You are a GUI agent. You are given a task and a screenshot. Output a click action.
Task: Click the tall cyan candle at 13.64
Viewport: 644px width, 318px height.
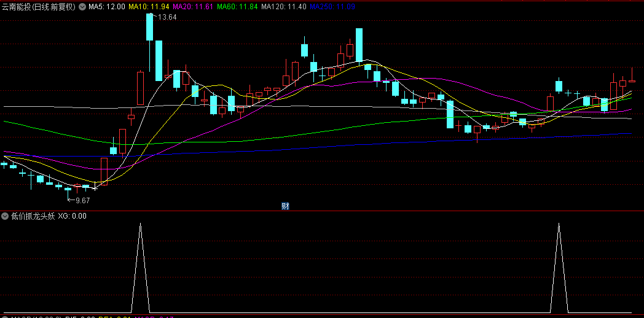point(150,27)
